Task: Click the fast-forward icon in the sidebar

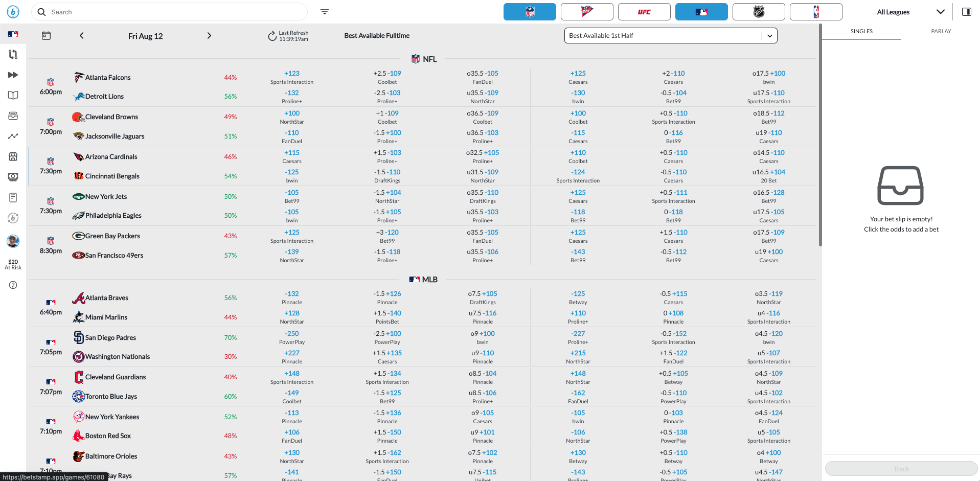Action: 13,75
